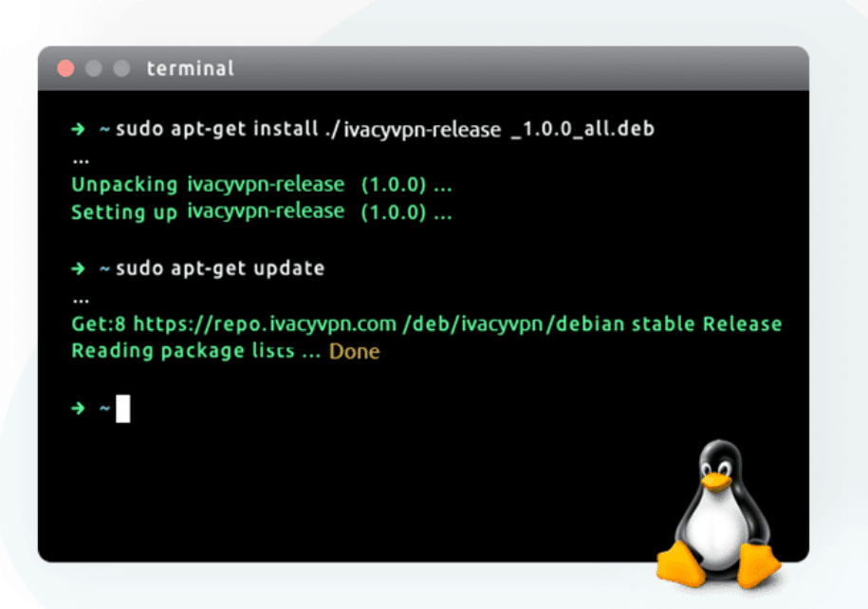Open the https://repo.ivacyvpn.com URL line
868x609 pixels.
point(426,323)
